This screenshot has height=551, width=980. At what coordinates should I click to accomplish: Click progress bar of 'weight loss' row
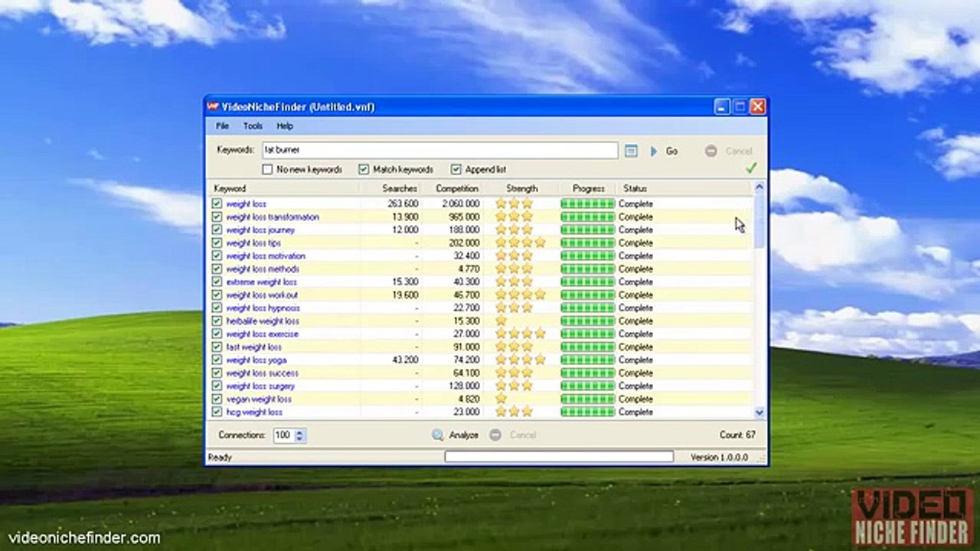(587, 204)
